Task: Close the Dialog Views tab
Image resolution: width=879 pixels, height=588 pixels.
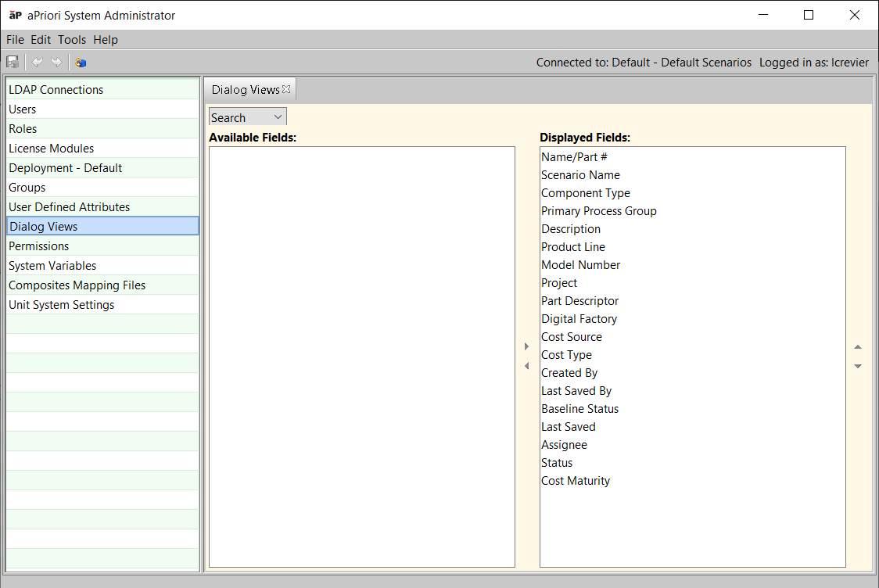Action: [x=286, y=89]
